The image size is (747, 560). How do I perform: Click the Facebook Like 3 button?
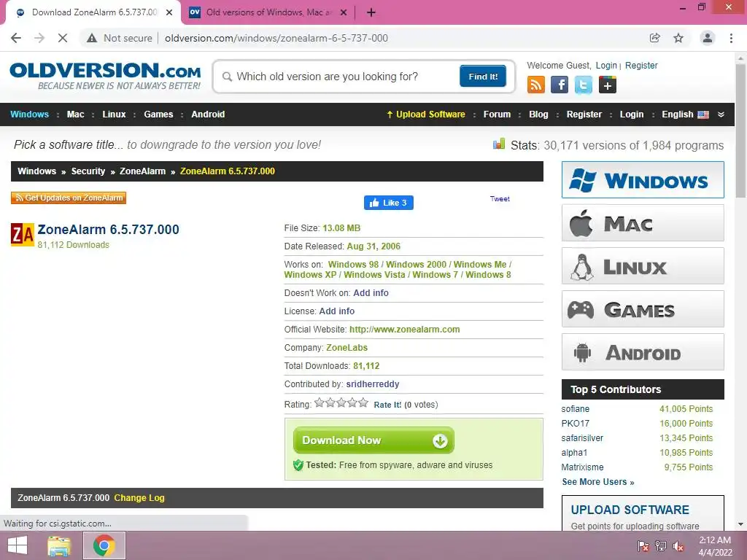pos(389,203)
